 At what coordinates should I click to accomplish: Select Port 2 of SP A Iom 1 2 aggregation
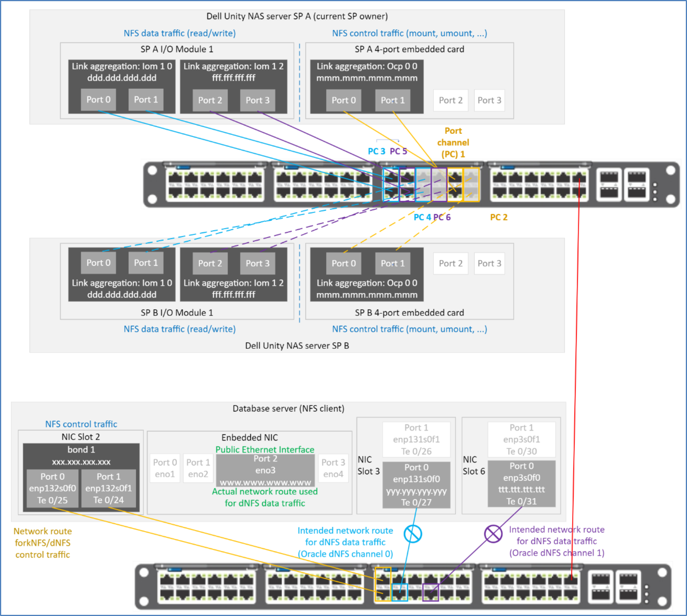(210, 100)
